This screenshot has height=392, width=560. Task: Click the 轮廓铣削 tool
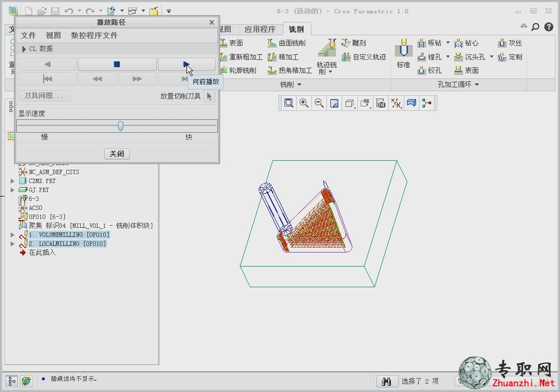tap(238, 71)
